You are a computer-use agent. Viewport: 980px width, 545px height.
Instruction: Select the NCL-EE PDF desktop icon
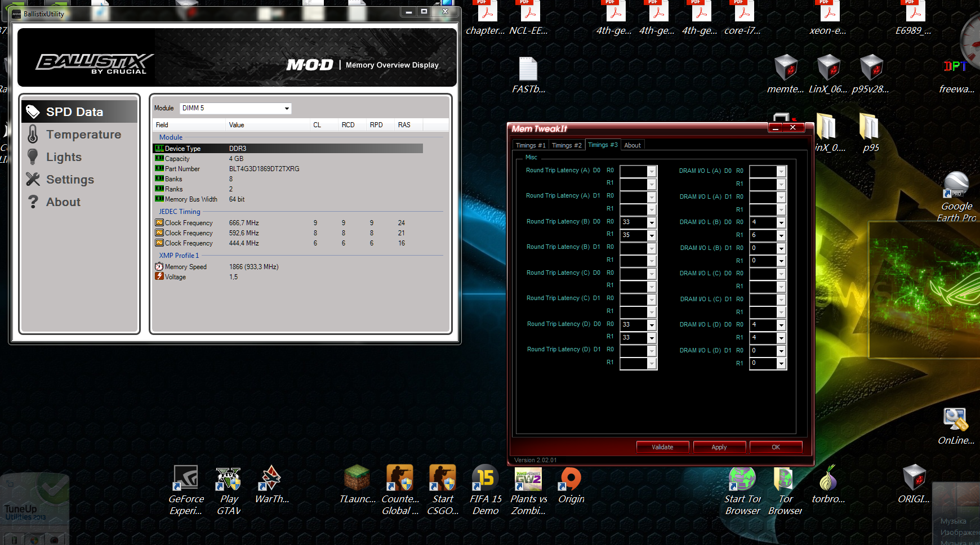tap(528, 19)
